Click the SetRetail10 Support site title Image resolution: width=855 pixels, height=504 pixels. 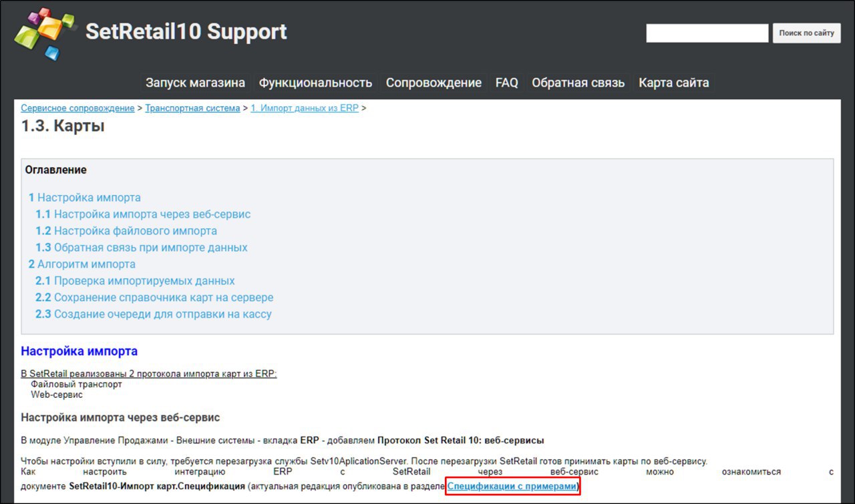coord(186,31)
